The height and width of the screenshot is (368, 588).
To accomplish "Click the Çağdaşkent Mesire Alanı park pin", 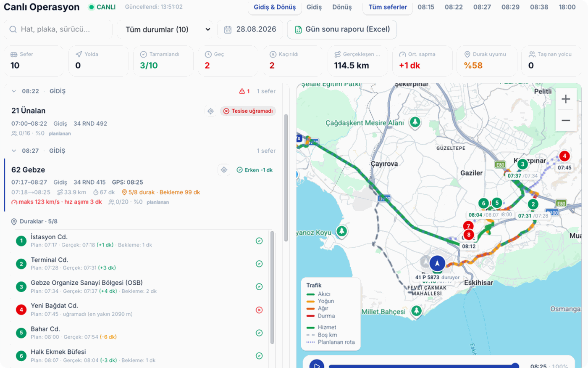I will tap(415, 122).
